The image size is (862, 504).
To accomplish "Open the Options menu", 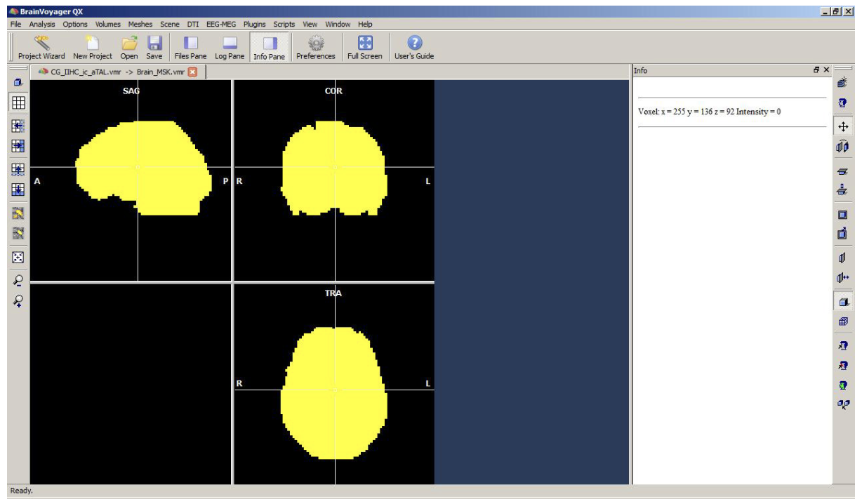I will tap(75, 24).
